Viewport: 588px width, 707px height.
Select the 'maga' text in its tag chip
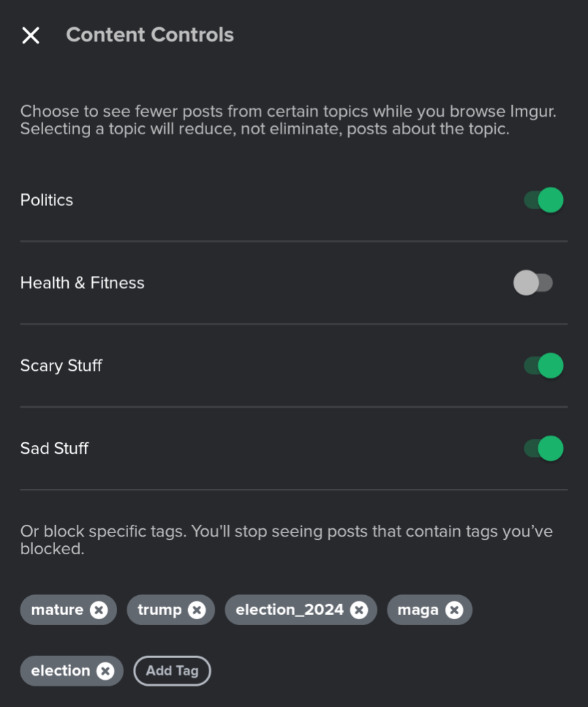(418, 610)
